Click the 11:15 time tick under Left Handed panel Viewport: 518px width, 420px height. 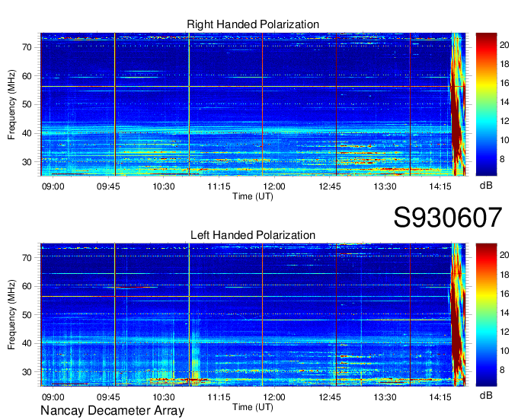tap(219, 397)
